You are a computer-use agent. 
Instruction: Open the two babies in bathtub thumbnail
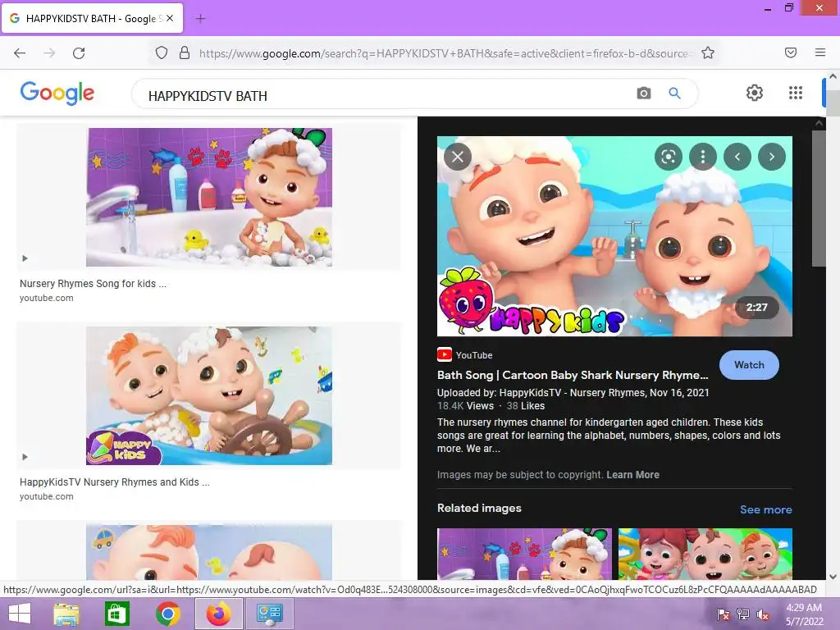tap(209, 396)
